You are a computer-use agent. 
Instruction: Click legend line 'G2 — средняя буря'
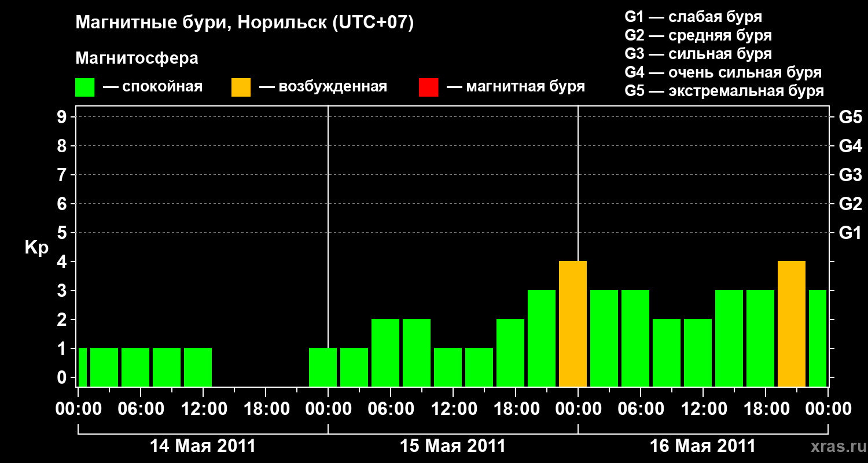click(698, 35)
